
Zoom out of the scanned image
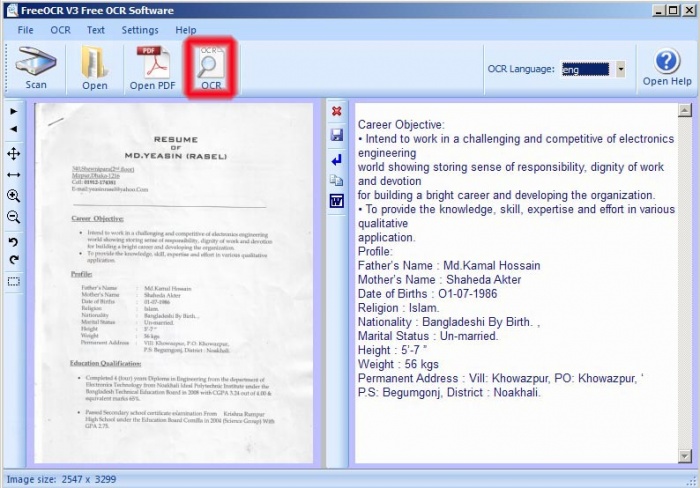(14, 217)
